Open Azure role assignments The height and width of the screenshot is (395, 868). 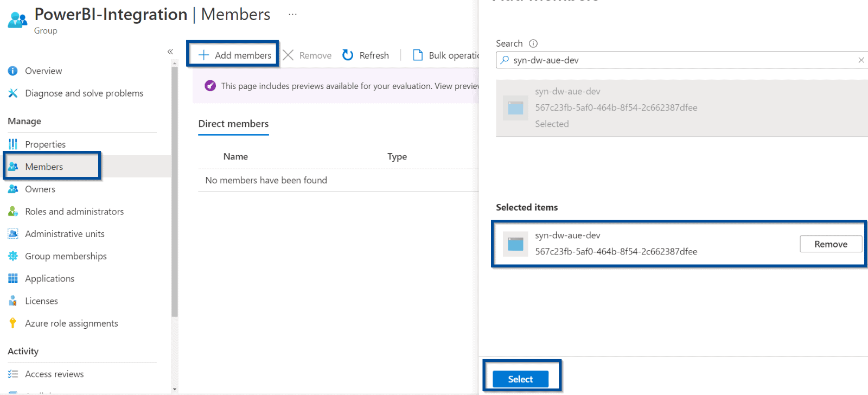[71, 323]
